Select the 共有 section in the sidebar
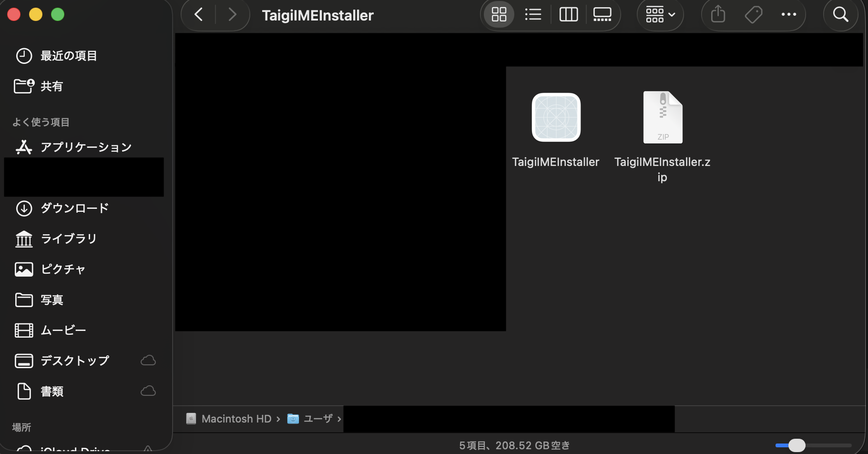The width and height of the screenshot is (868, 454). click(52, 86)
